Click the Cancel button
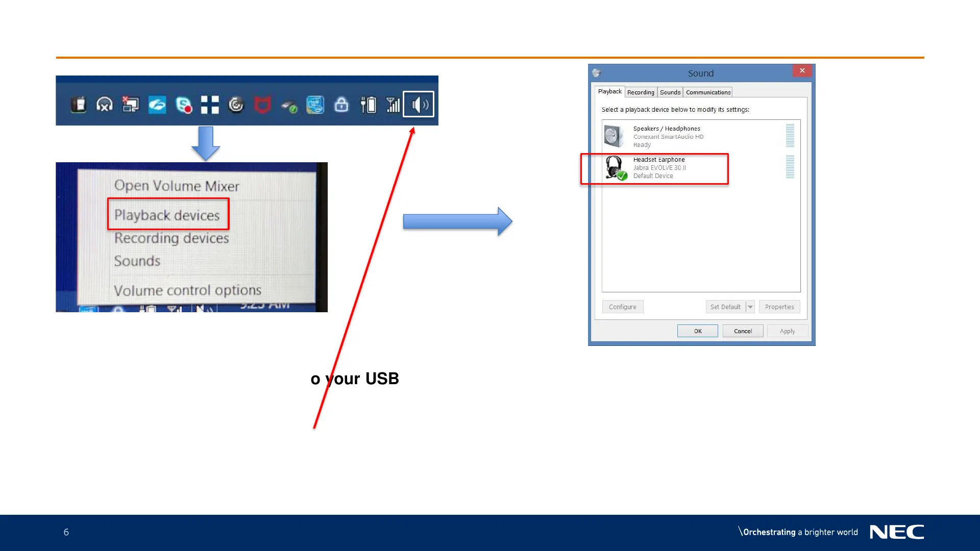Image resolution: width=980 pixels, height=551 pixels. pos(743,331)
